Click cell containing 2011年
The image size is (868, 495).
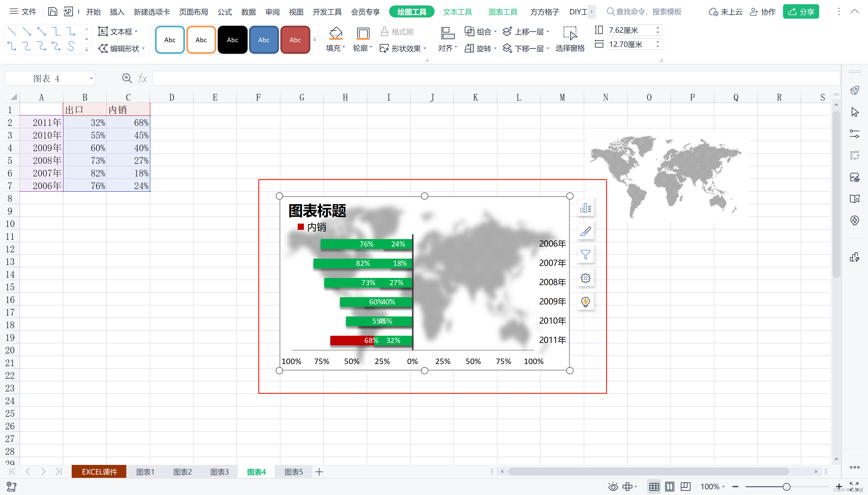[42, 122]
